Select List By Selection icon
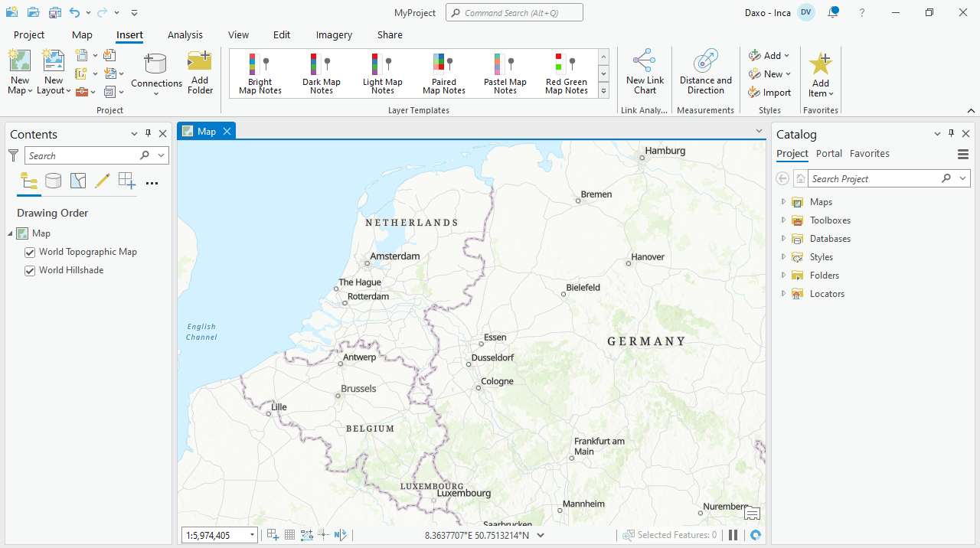This screenshot has width=980, height=548. [x=78, y=181]
